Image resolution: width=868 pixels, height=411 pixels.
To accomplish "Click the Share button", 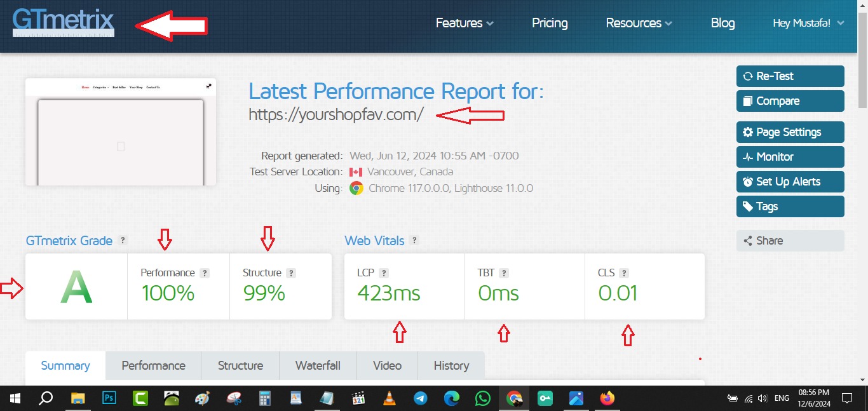I will [790, 241].
